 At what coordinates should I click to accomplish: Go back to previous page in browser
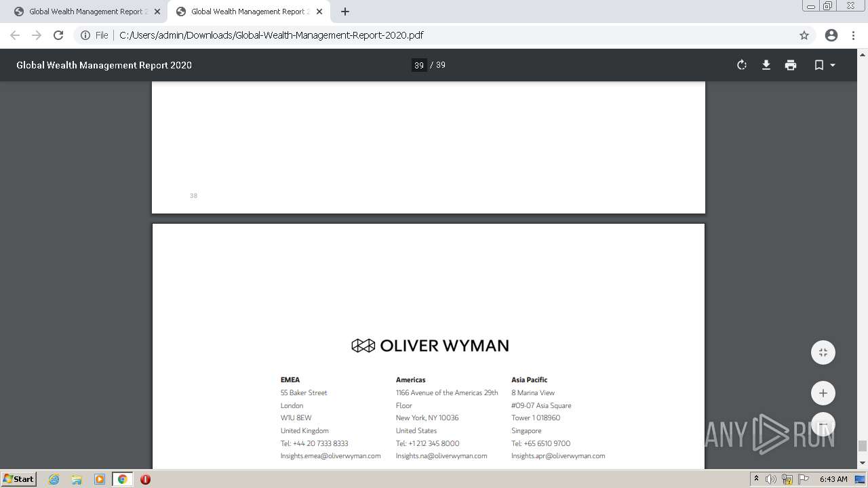(15, 35)
